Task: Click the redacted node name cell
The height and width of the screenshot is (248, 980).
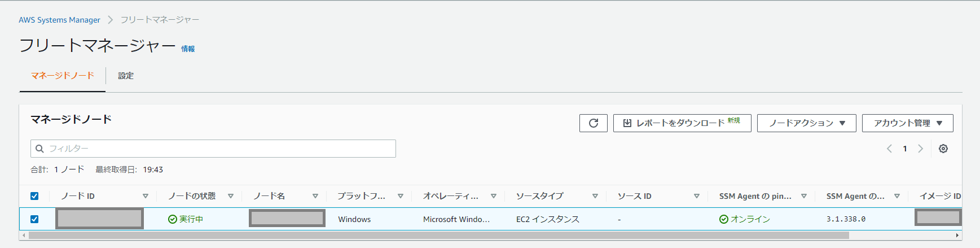Action: (x=287, y=219)
